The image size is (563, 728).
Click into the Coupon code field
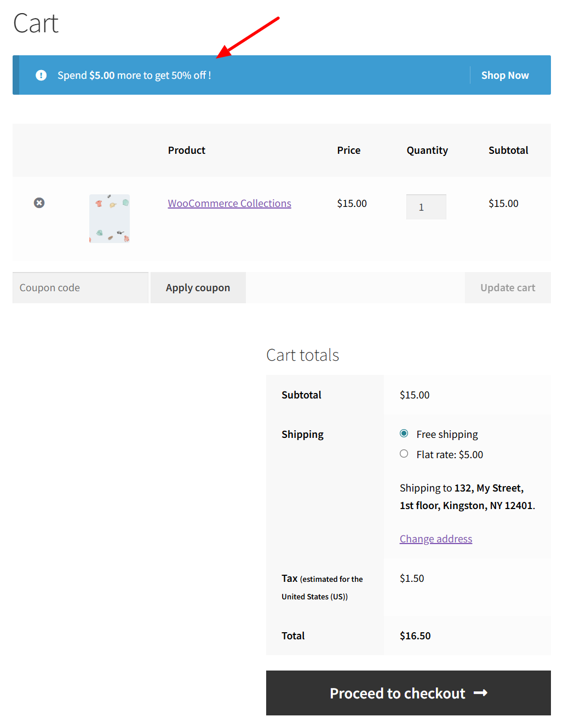[81, 288]
